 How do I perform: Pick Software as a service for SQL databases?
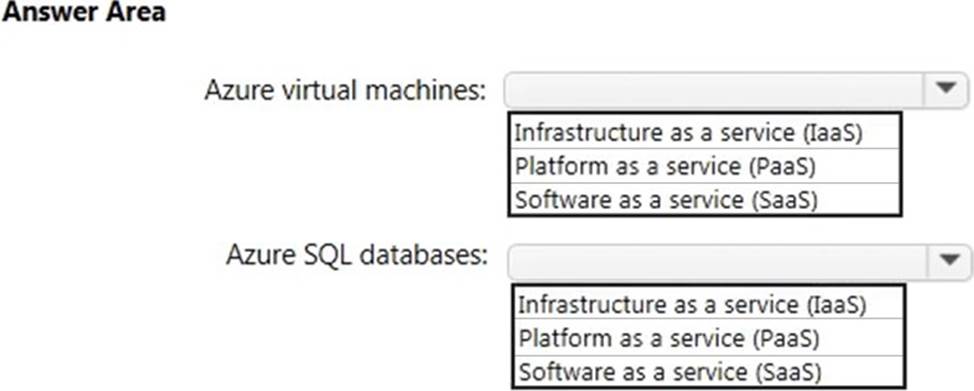tap(708, 371)
